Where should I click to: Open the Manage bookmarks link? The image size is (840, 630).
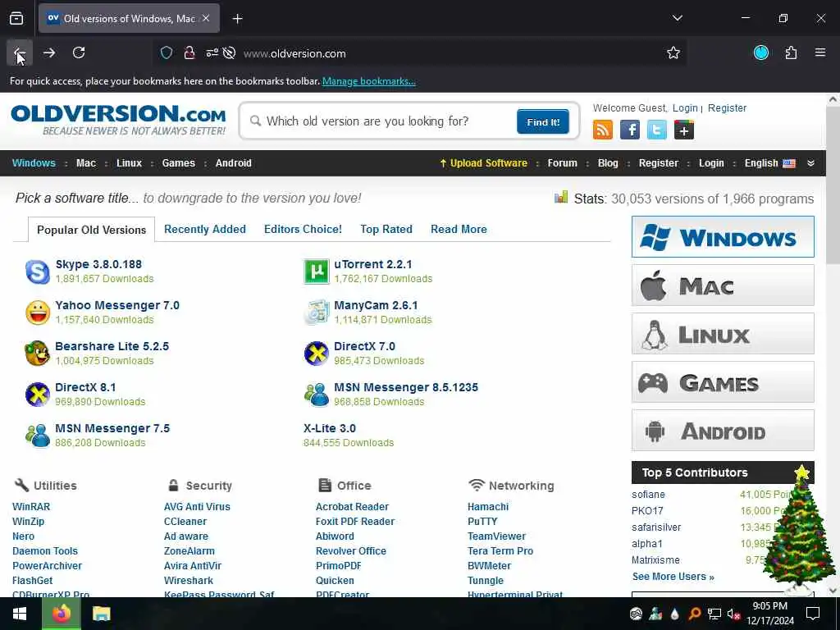coord(368,81)
